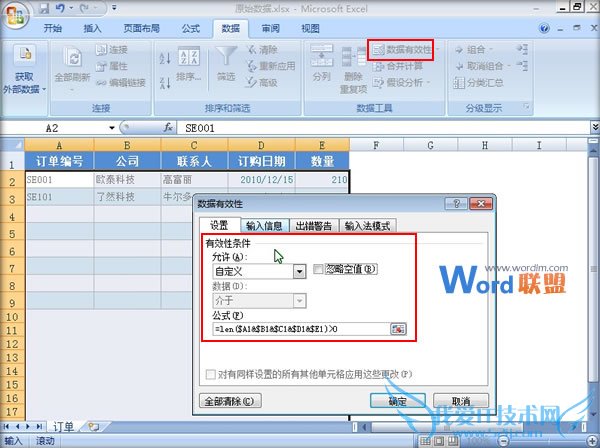Refresh all connections (全部刷新)

72,67
